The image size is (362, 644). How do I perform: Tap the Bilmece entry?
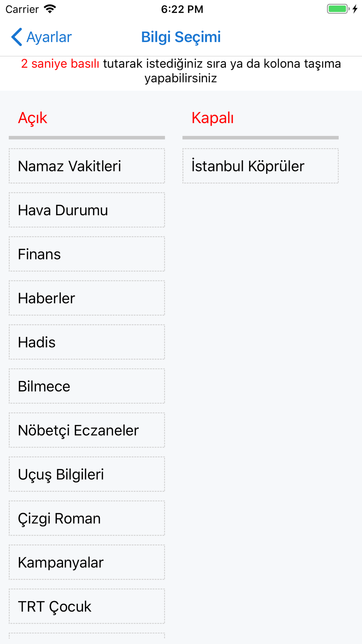click(87, 386)
